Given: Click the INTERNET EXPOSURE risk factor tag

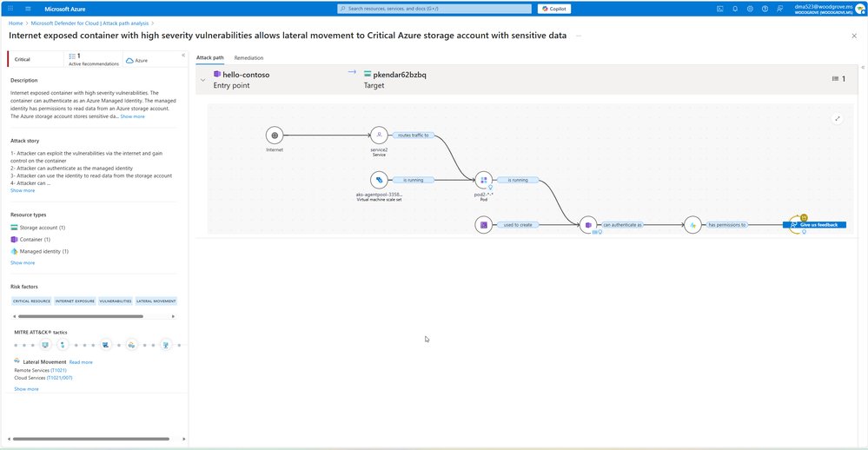Looking at the screenshot, I should pos(75,301).
